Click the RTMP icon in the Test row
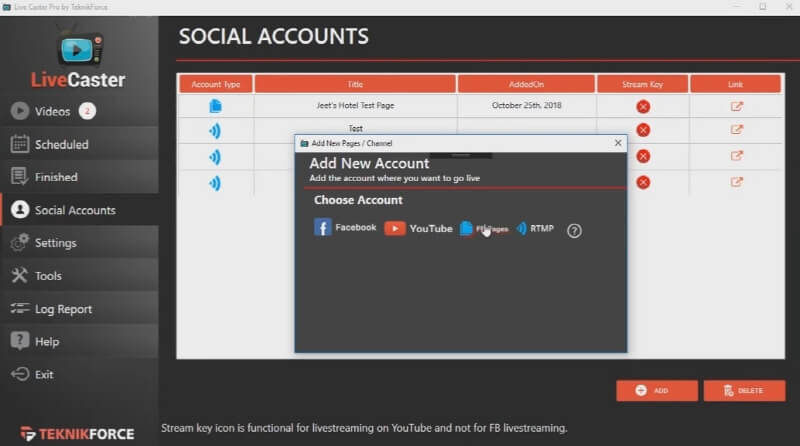Viewport: 800px width, 446px height. coord(215,131)
